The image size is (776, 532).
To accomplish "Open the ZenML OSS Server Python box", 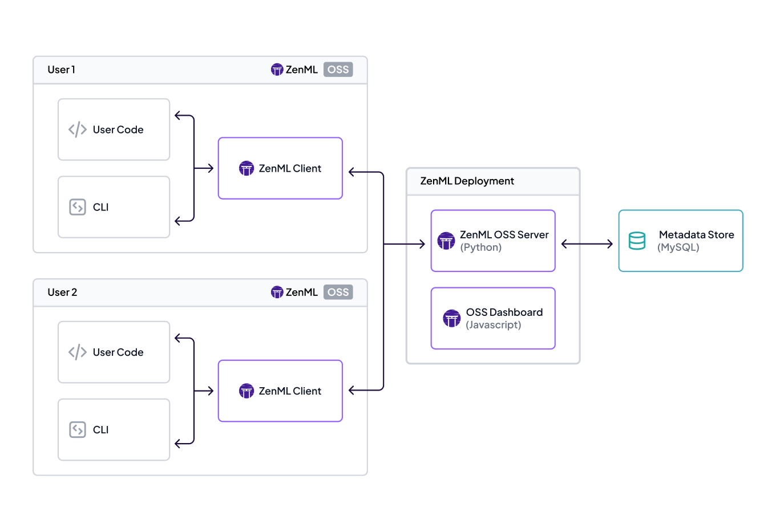I will (x=492, y=240).
